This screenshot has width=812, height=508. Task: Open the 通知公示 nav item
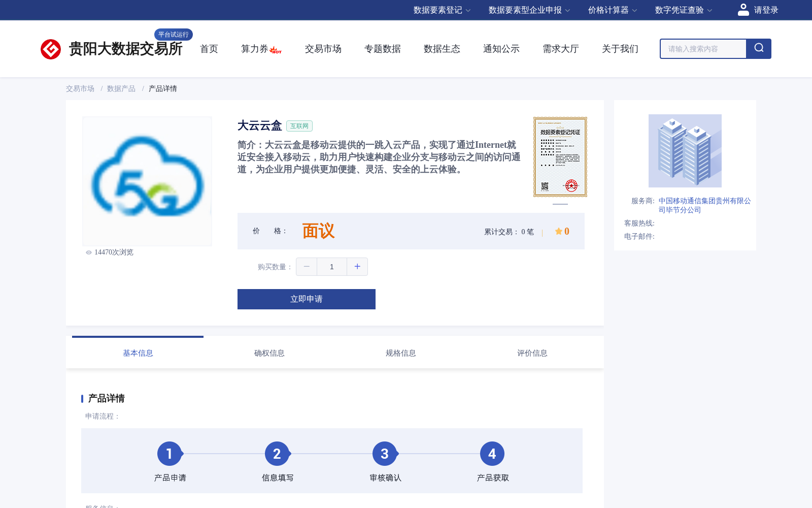pos(501,49)
